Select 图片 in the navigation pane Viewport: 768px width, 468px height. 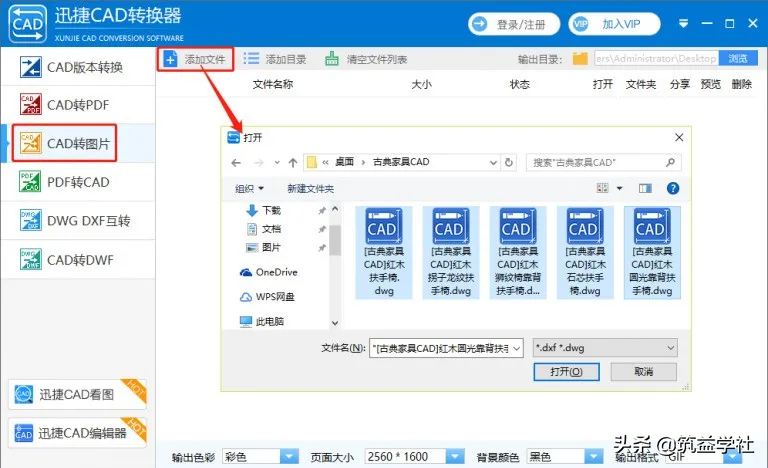(x=264, y=247)
